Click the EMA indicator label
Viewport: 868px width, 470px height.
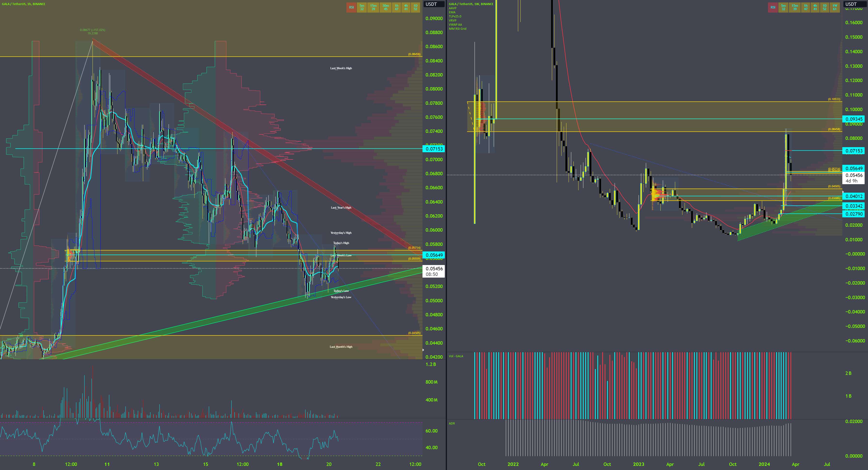(x=452, y=12)
